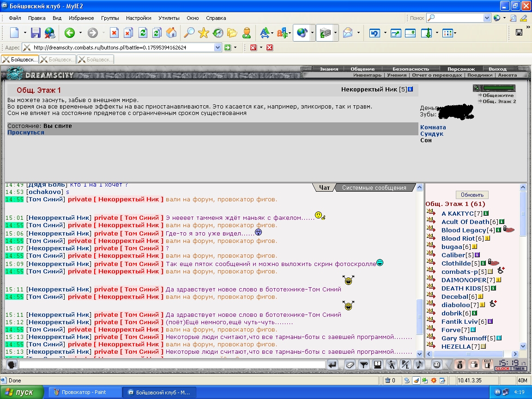Go to Общ. Этаж 2 link
532x399 pixels.
point(499,101)
